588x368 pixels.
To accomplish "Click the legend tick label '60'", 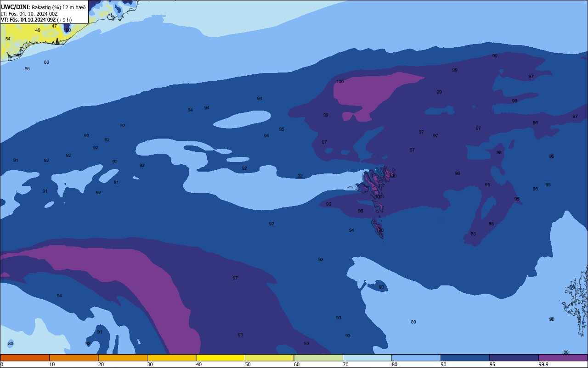I will (297, 364).
